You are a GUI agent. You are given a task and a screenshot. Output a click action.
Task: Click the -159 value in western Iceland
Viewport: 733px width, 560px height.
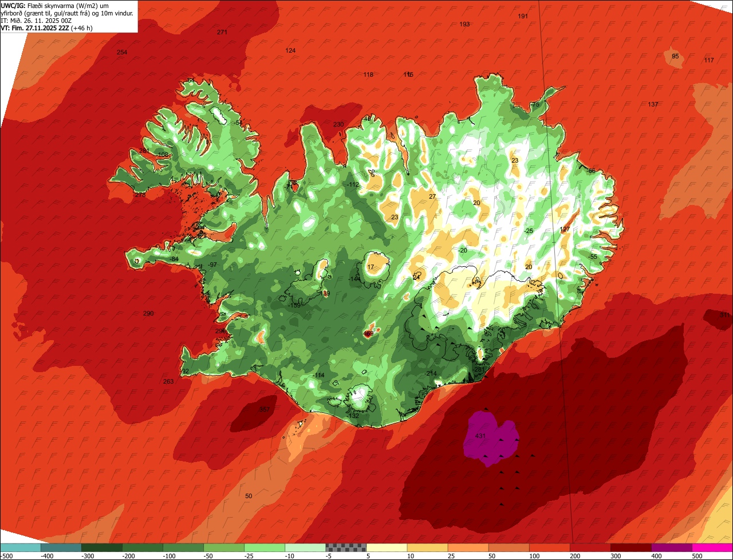tap(295, 305)
